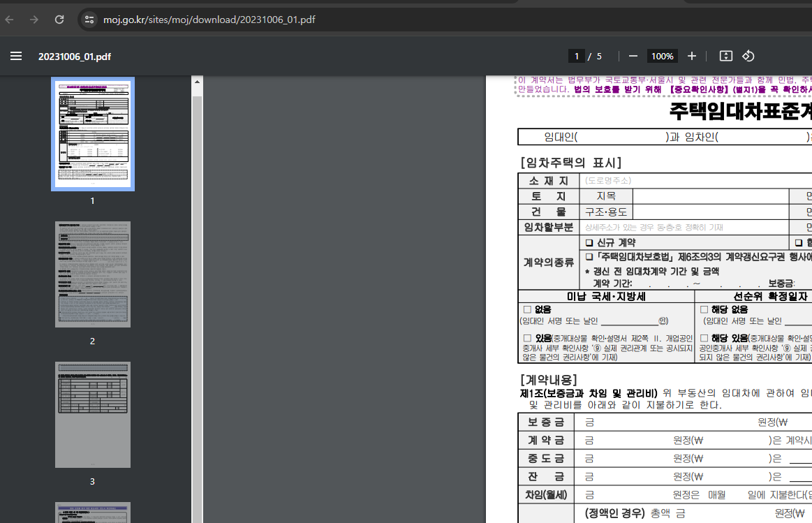812x523 pixels.
Task: Select page 1 thumbnail
Action: pyautogui.click(x=93, y=134)
